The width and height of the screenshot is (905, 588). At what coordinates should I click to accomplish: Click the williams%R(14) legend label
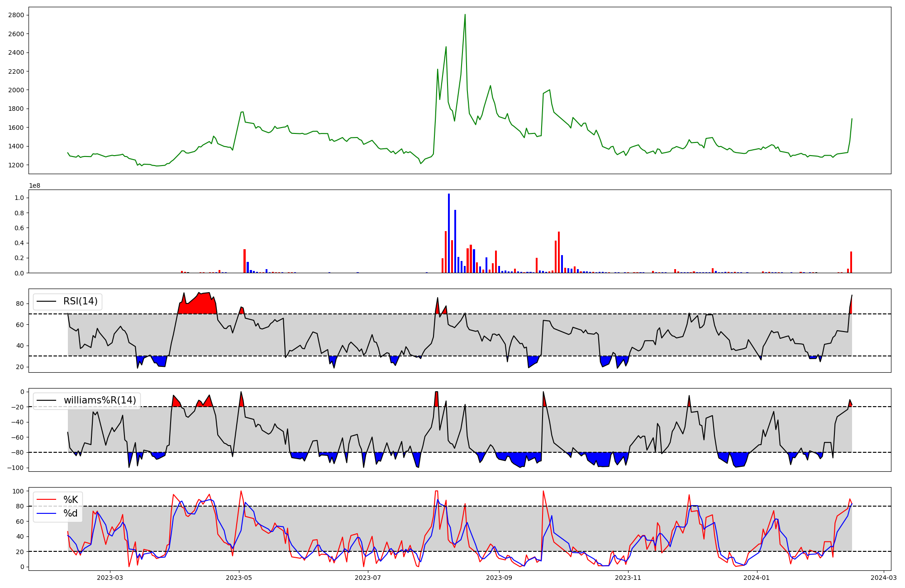100,400
